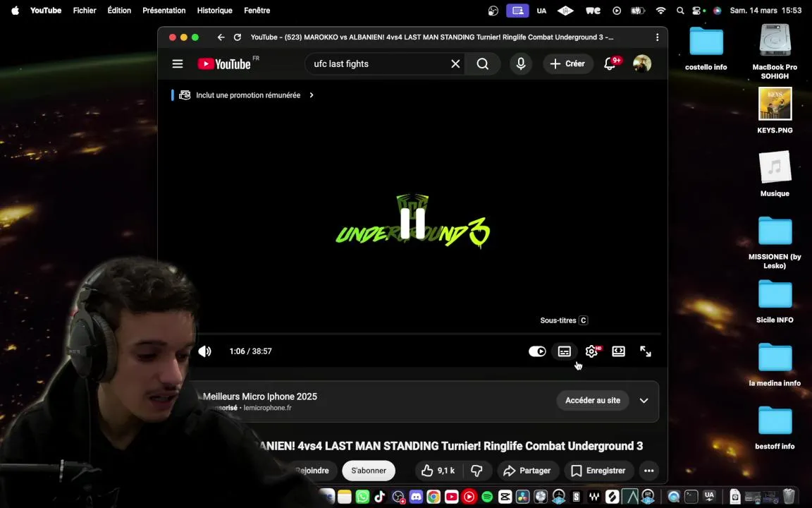This screenshot has width=812, height=508.
Task: Open the Fichier menu
Action: coord(85,11)
